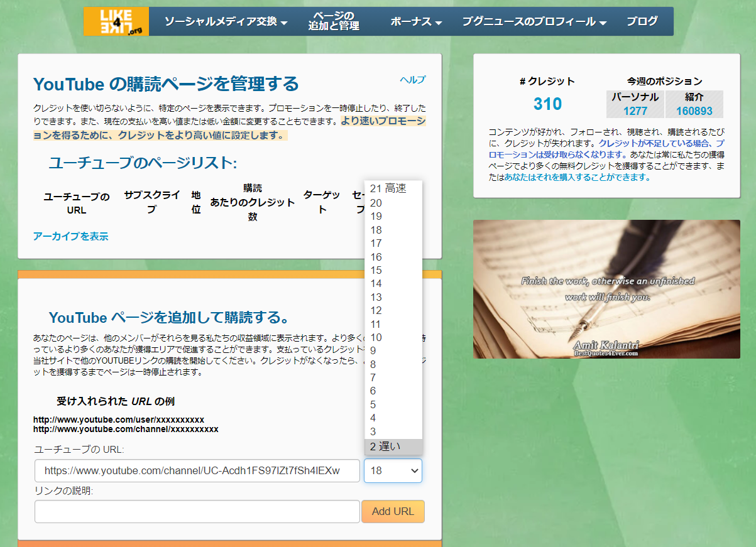Screen dimensions: 756x547
Task: Click the サブスクライブ column header
Action: pos(151,202)
